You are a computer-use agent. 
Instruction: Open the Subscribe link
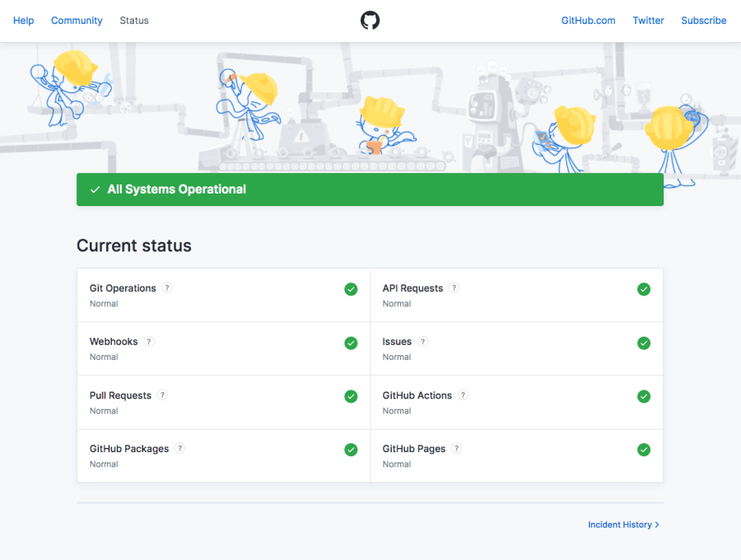[703, 20]
